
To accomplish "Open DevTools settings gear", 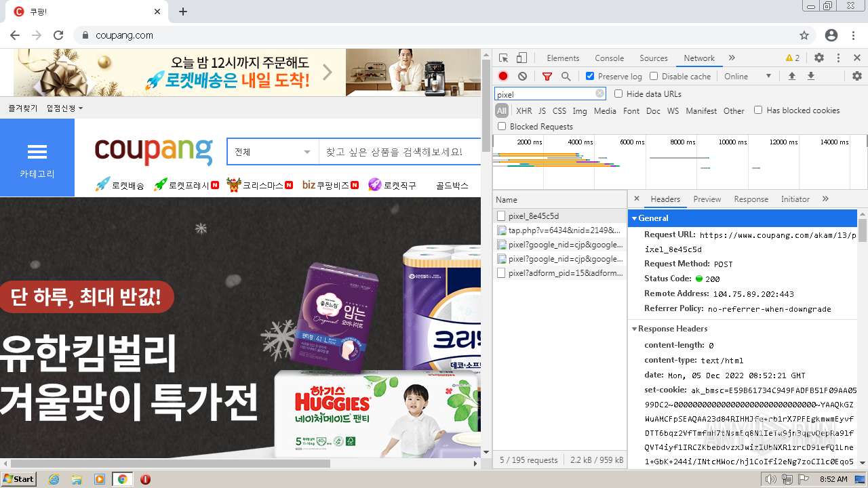I will coord(819,58).
